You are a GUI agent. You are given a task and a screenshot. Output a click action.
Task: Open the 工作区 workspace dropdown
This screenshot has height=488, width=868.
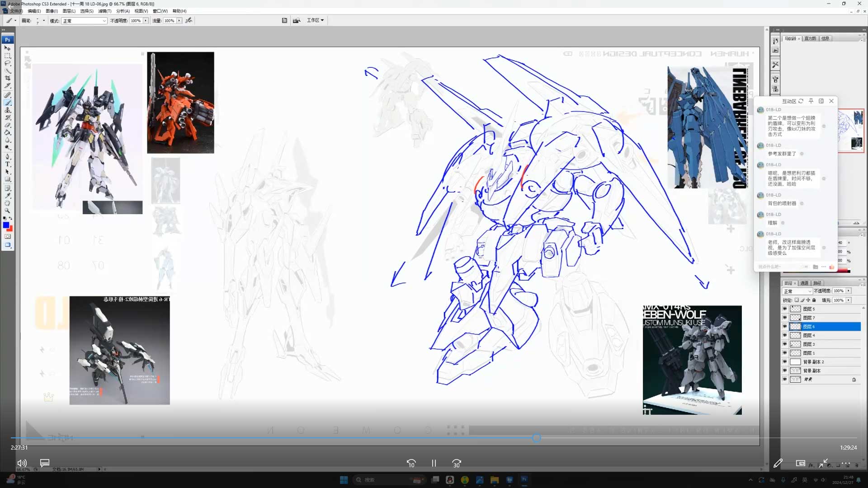pyautogui.click(x=315, y=20)
